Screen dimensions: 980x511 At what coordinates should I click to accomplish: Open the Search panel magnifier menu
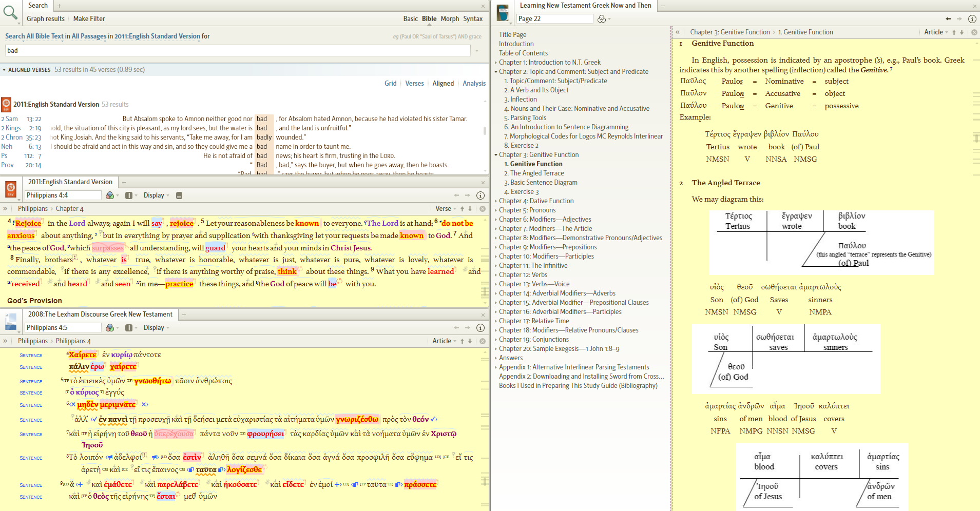pyautogui.click(x=11, y=12)
